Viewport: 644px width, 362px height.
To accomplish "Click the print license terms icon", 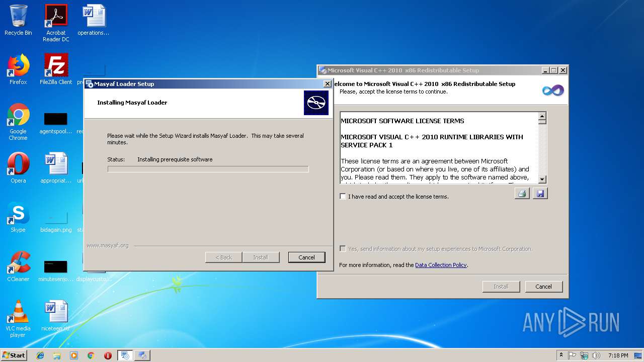I will [x=522, y=194].
